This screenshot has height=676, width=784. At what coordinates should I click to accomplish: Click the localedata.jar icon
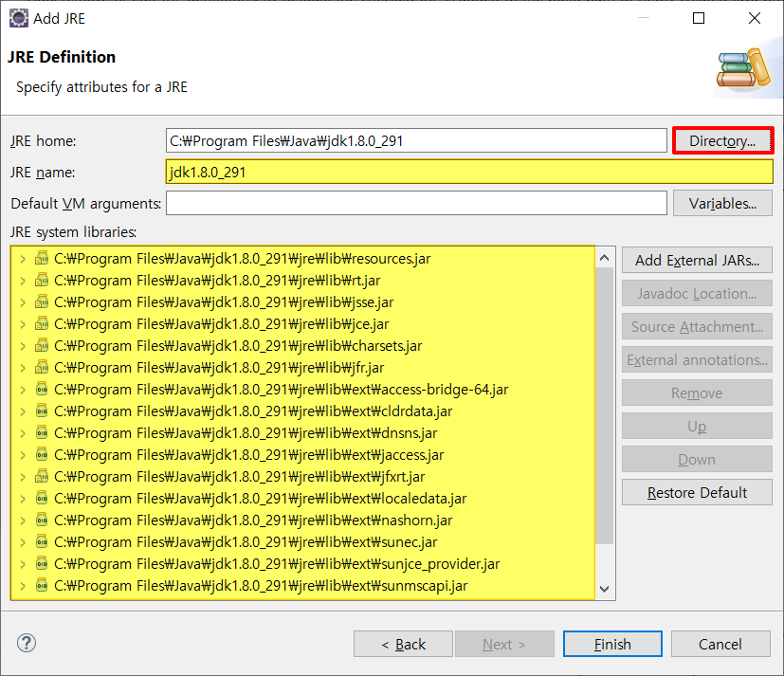point(42,499)
